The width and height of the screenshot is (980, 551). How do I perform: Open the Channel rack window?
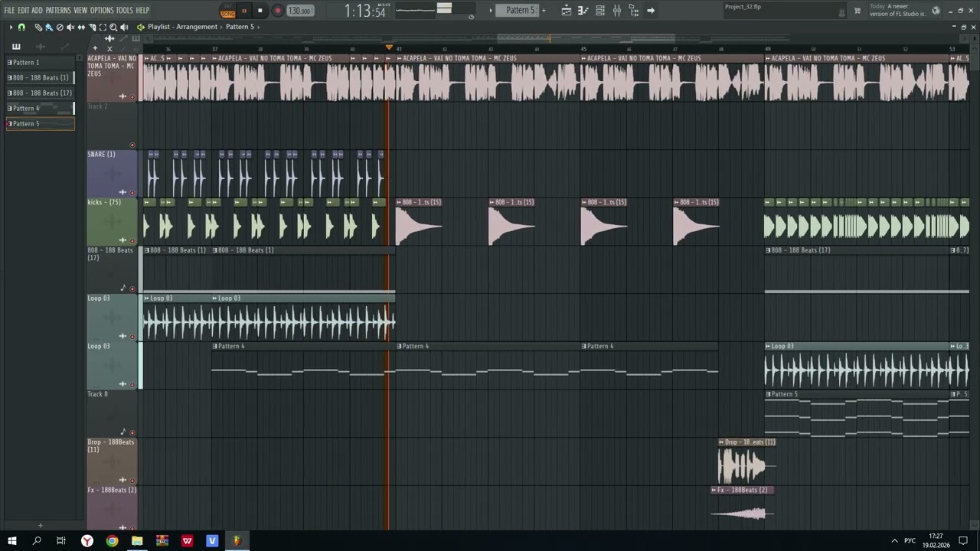click(600, 11)
